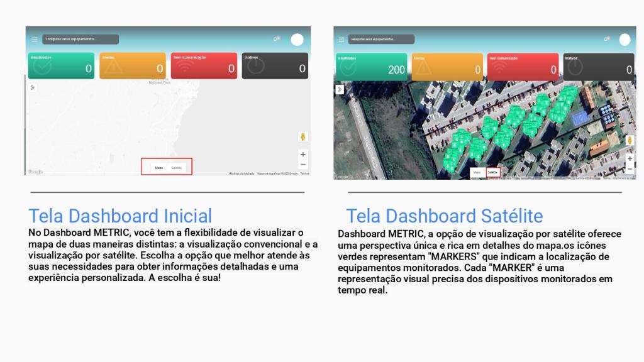Click notification bell in the satellite dashboard
The width and height of the screenshot is (644, 362).
point(606,39)
